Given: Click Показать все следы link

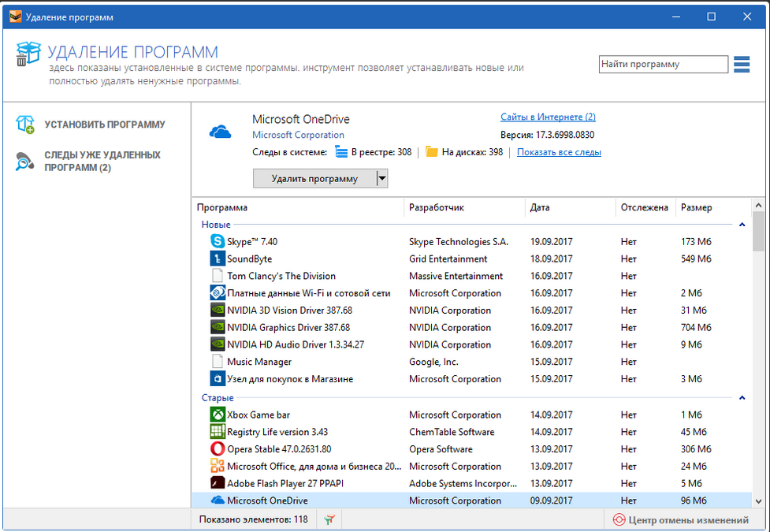Looking at the screenshot, I should click(559, 152).
